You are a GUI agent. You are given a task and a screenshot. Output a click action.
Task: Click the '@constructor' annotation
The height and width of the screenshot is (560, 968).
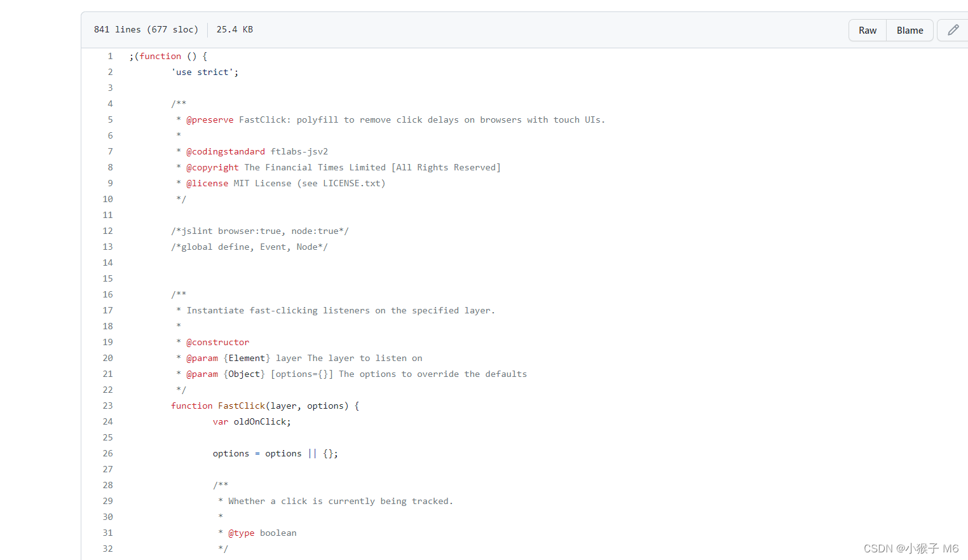pyautogui.click(x=217, y=342)
